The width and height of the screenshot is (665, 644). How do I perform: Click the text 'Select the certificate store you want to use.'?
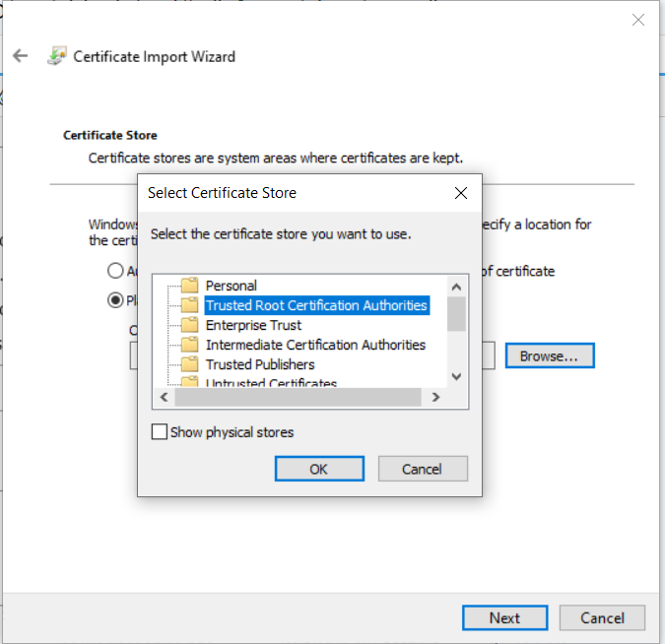pyautogui.click(x=281, y=234)
